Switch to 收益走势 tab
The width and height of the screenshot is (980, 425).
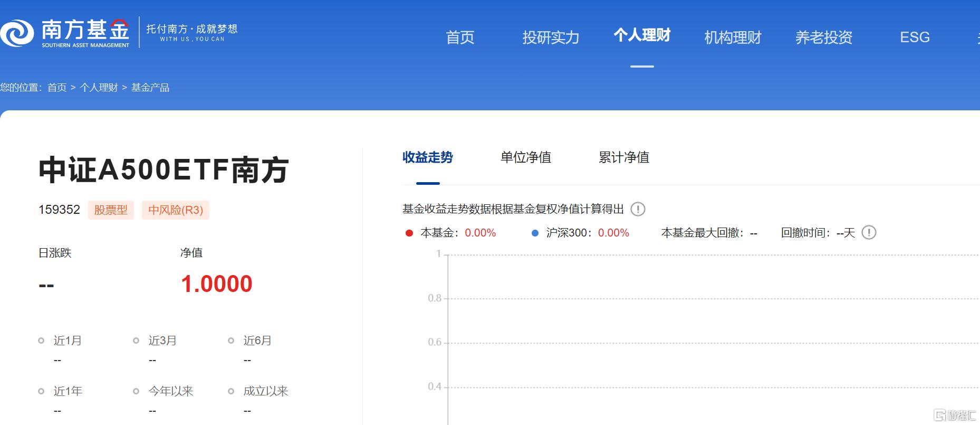click(x=428, y=157)
